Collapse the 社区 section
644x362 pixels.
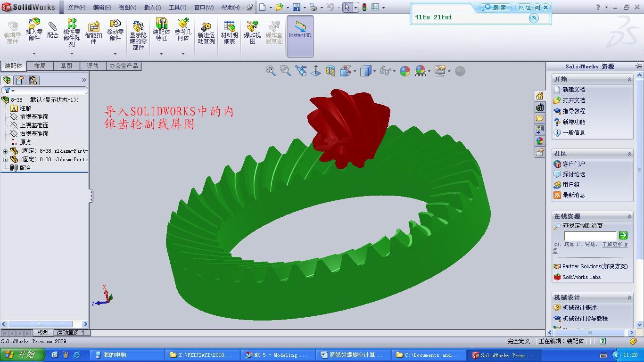tap(629, 154)
